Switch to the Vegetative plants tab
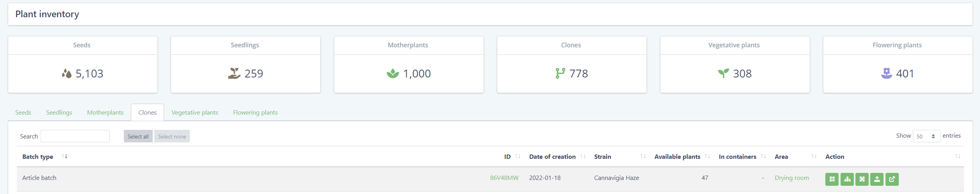Screen dimensions: 980x194 [x=195, y=113]
